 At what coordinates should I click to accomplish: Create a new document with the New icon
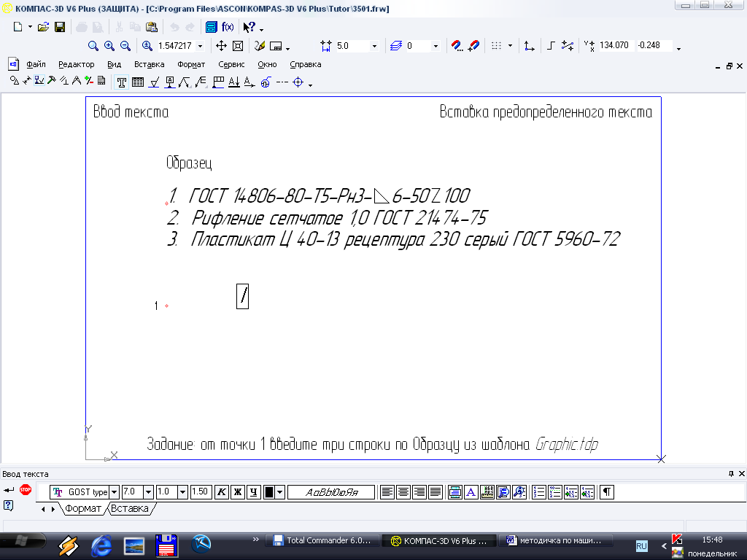[18, 27]
